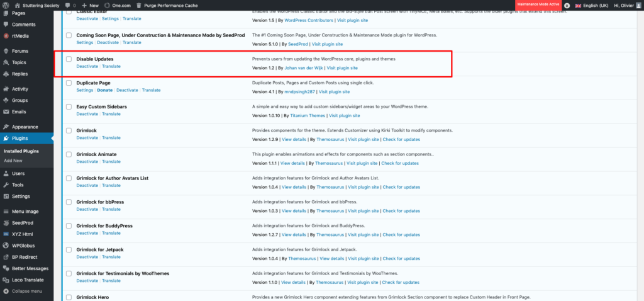
Task: Click Purge Performance Cache menu item
Action: pos(167,6)
